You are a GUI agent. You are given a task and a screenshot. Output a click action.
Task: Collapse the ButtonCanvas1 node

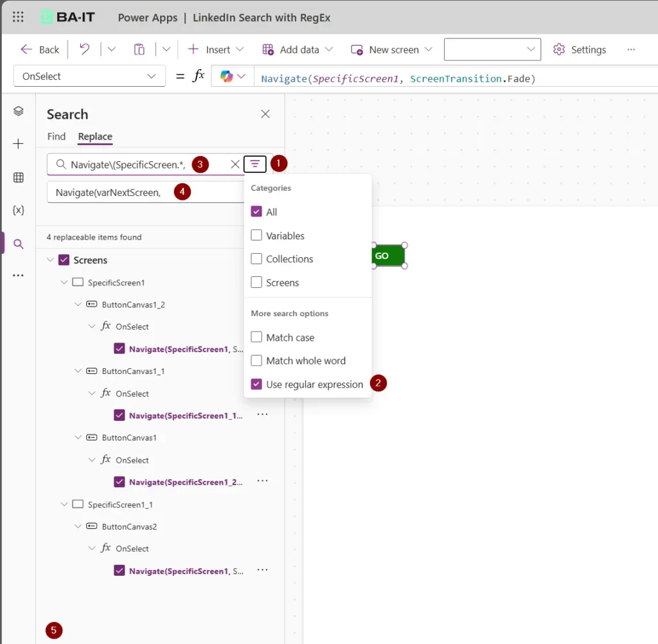pyautogui.click(x=78, y=438)
